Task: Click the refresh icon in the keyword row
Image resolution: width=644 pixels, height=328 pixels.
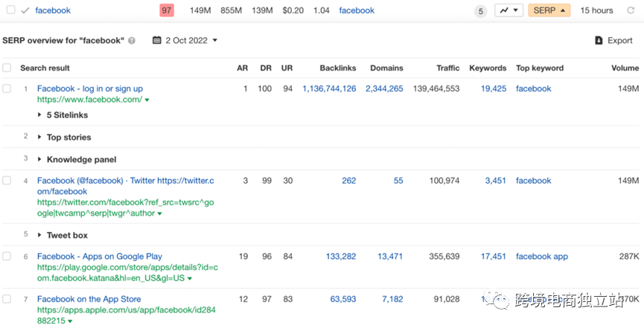Action: 631,10
